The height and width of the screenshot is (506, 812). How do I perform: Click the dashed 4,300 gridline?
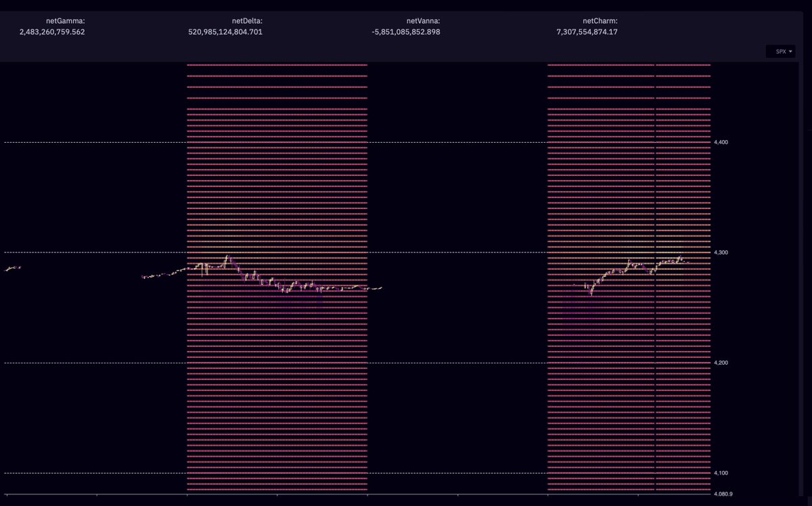(460, 252)
